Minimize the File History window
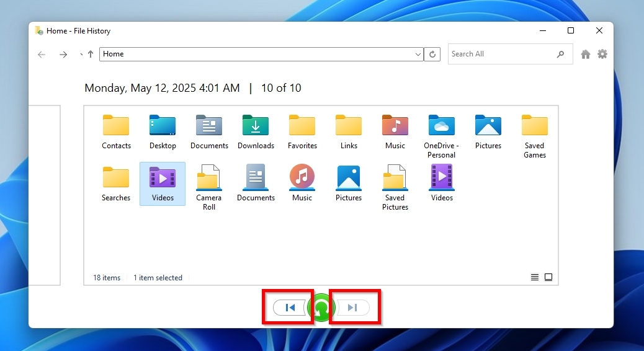 543,30
